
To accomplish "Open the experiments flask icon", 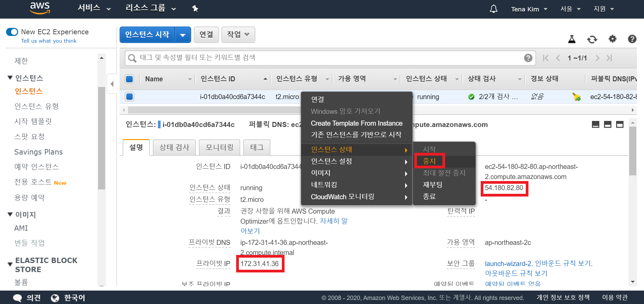I will [572, 39].
